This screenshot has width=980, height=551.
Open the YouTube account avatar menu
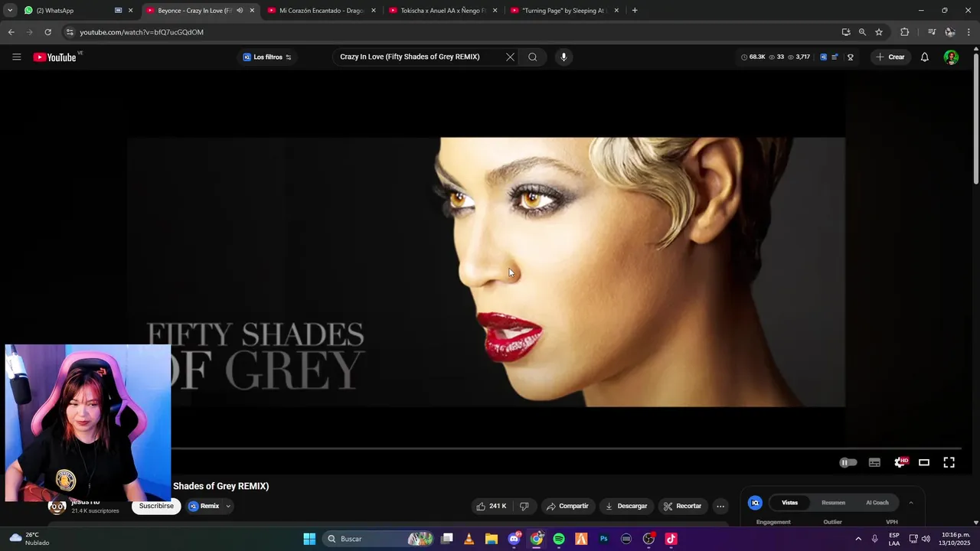(951, 57)
